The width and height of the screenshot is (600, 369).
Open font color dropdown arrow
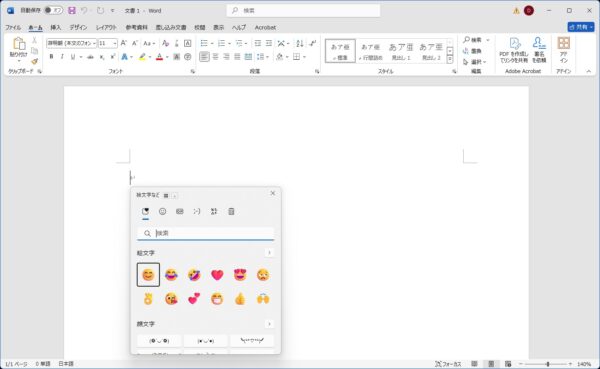167,57
